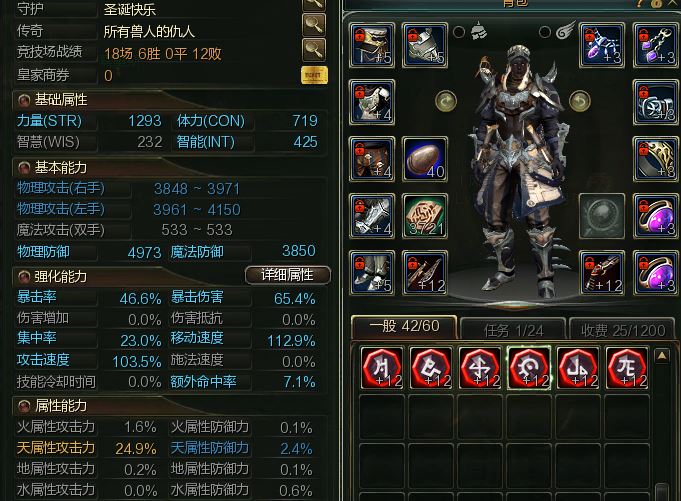This screenshot has height=501, width=681.
Task: Select the brown egg item marked 40
Action: 425,159
